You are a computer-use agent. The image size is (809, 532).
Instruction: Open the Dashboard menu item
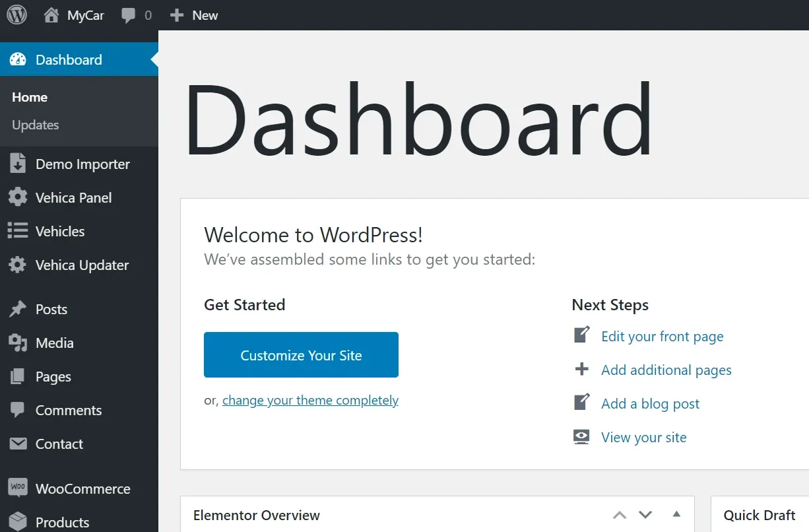(x=79, y=59)
